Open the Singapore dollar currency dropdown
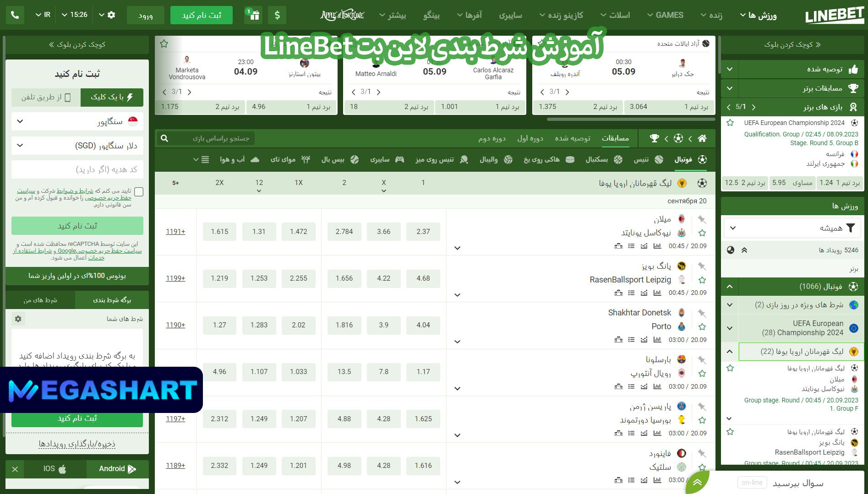This screenshot has height=494, width=868. pos(77,146)
